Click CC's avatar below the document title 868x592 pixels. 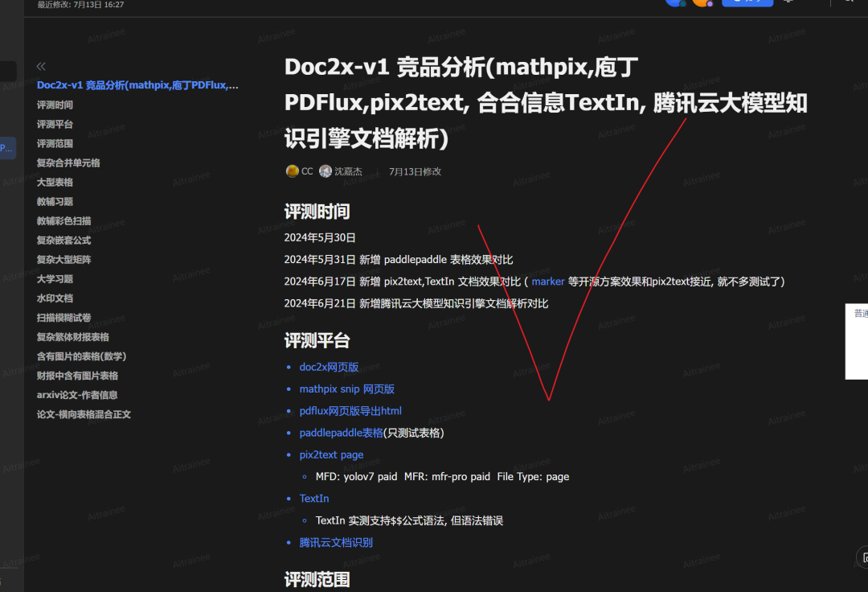pos(293,171)
